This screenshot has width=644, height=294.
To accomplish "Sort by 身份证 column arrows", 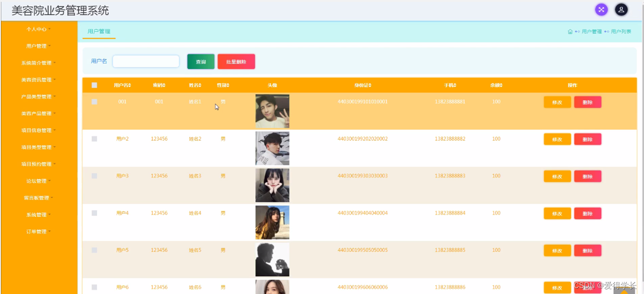I will [x=370, y=85].
